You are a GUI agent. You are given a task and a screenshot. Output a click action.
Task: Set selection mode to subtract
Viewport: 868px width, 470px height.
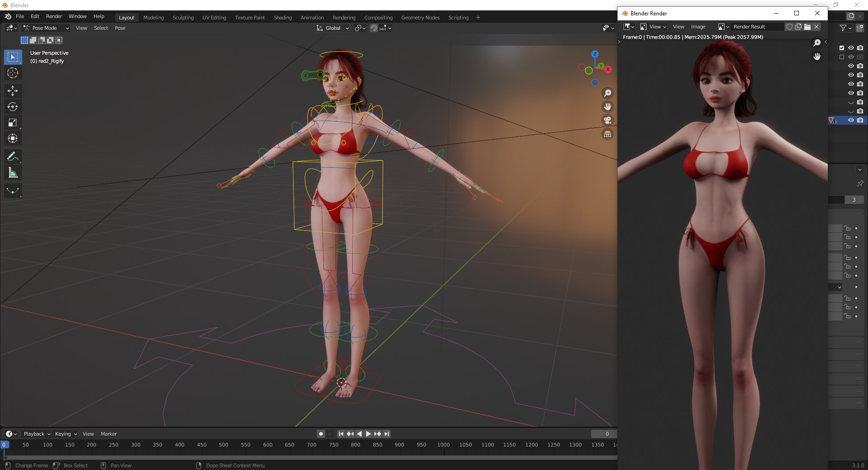(42, 40)
